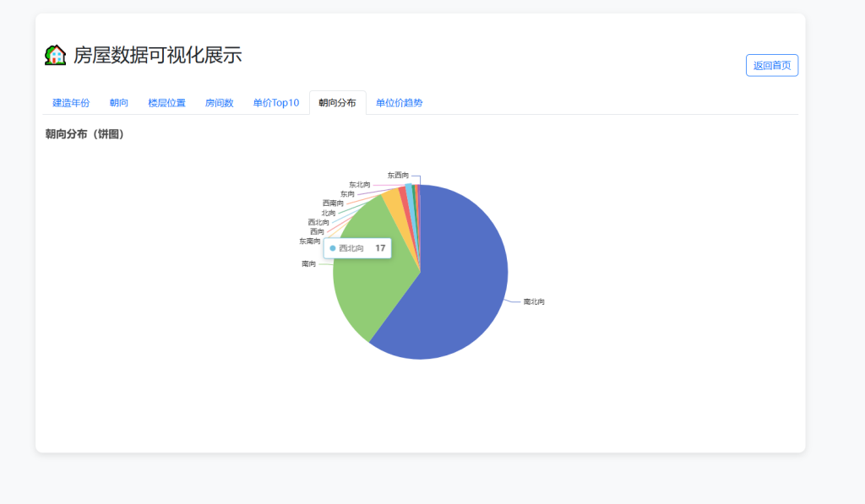Click the house icon beside the page title
The width and height of the screenshot is (865, 504).
coord(55,56)
